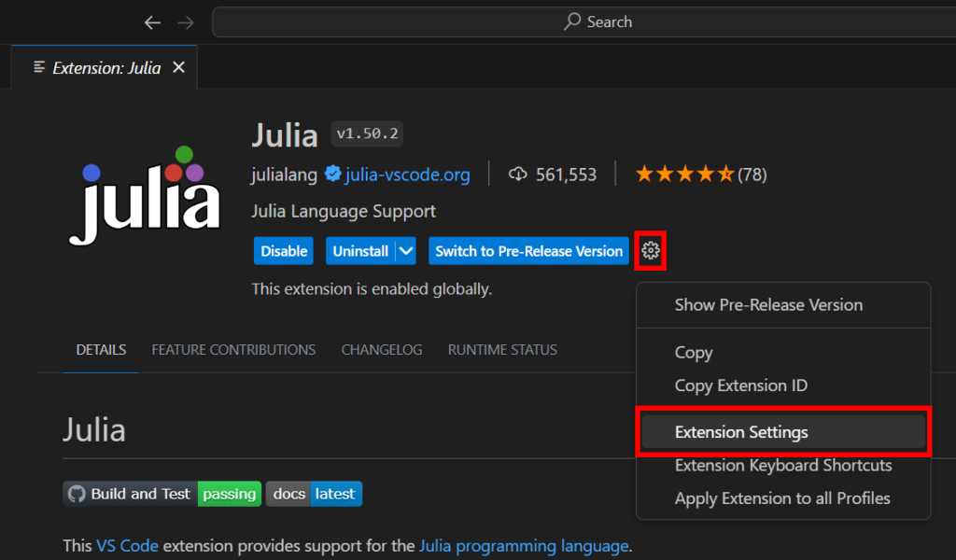The height and width of the screenshot is (560, 956).
Task: Open the Julia programming language link
Action: [x=524, y=545]
